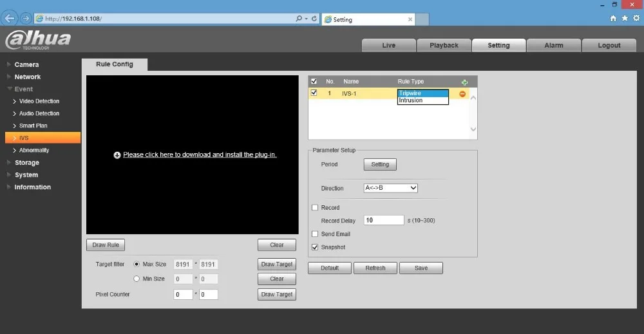Click the Refresh button
644x334 pixels.
pyautogui.click(x=375, y=268)
